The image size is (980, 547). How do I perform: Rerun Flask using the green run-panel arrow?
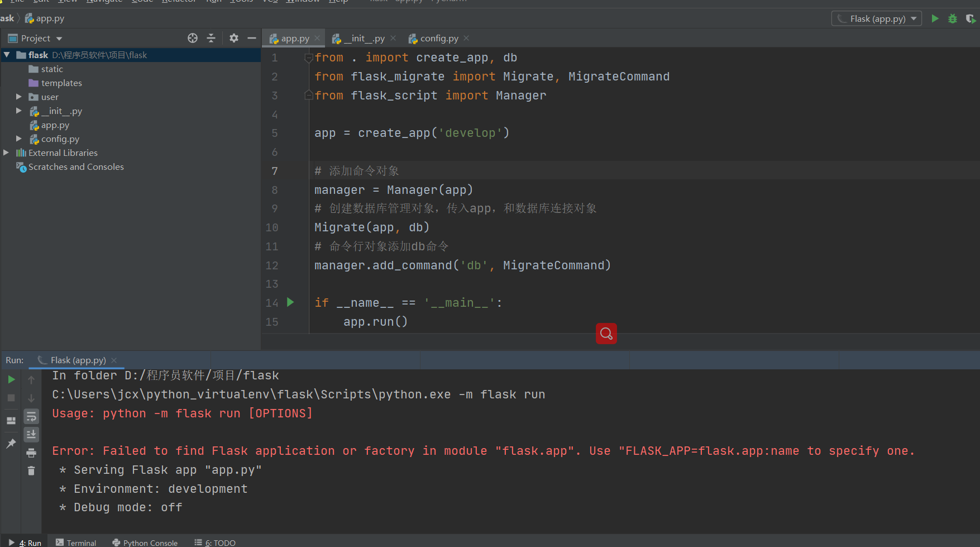point(11,379)
